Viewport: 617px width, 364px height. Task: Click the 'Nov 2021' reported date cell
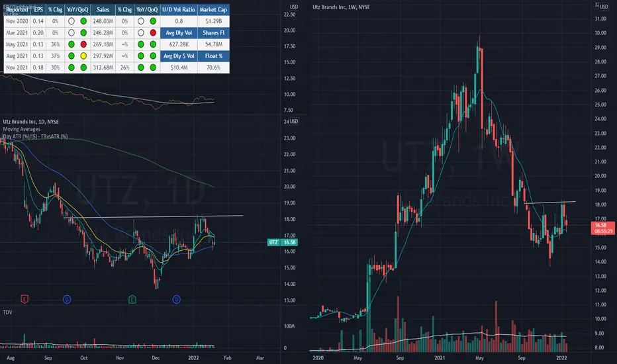click(x=17, y=68)
